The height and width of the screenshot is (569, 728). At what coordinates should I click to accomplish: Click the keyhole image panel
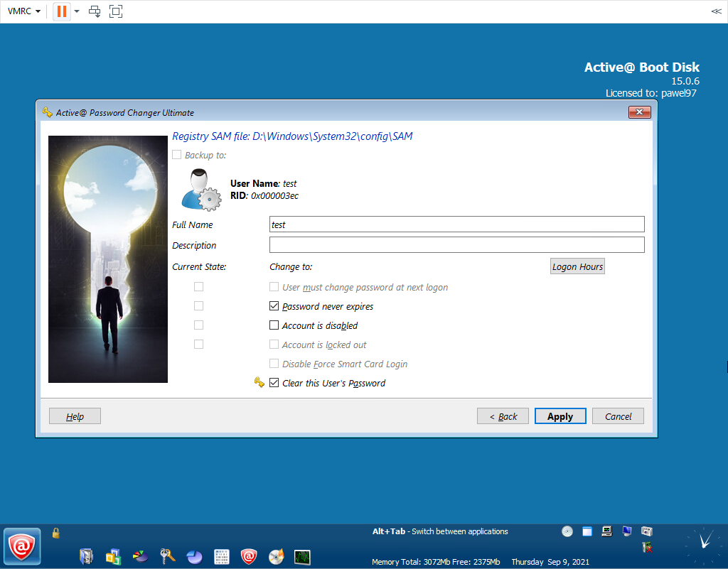click(x=108, y=259)
